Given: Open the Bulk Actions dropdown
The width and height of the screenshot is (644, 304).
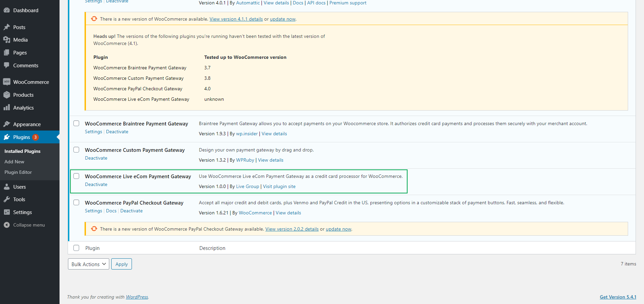Looking at the screenshot, I should pyautogui.click(x=89, y=264).
